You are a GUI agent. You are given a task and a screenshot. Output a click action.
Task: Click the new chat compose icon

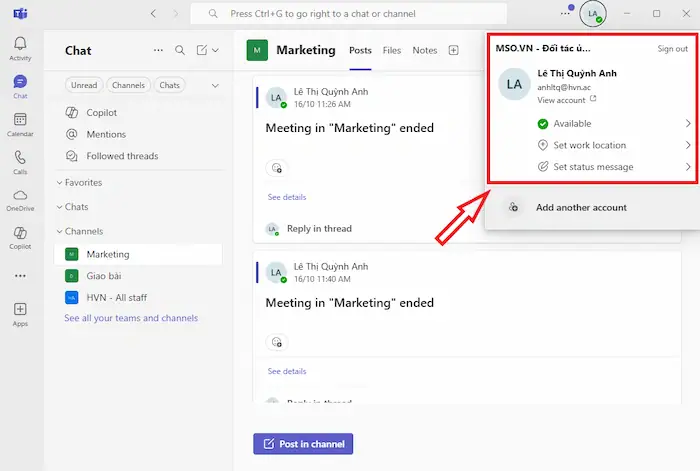coord(202,50)
